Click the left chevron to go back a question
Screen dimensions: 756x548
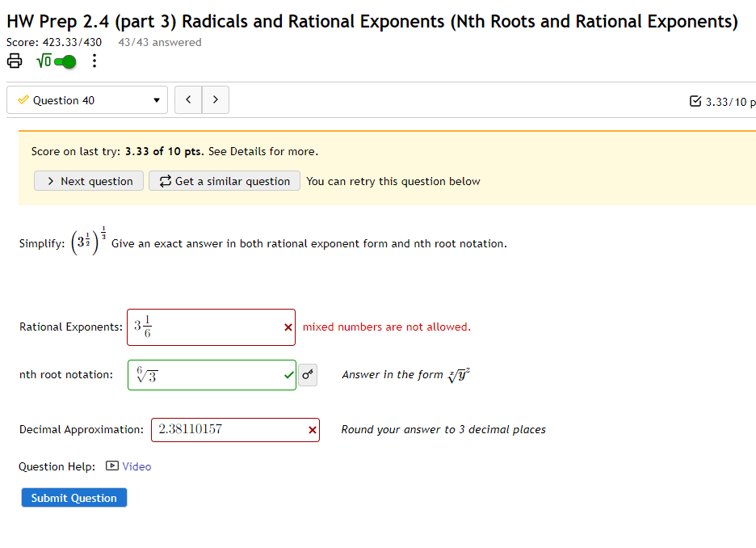pyautogui.click(x=188, y=99)
